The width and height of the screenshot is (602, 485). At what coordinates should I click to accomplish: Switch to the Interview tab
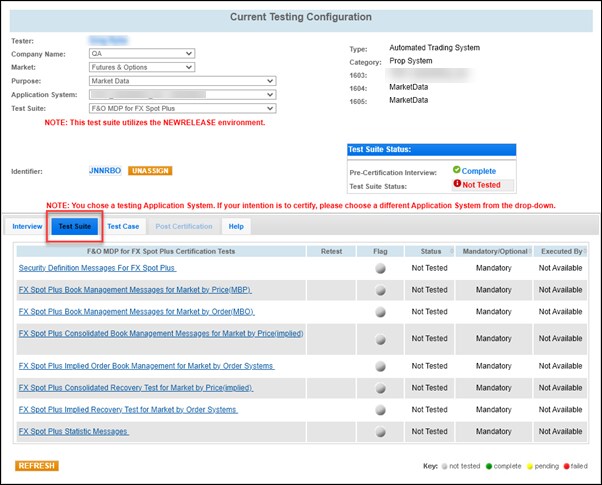27,227
